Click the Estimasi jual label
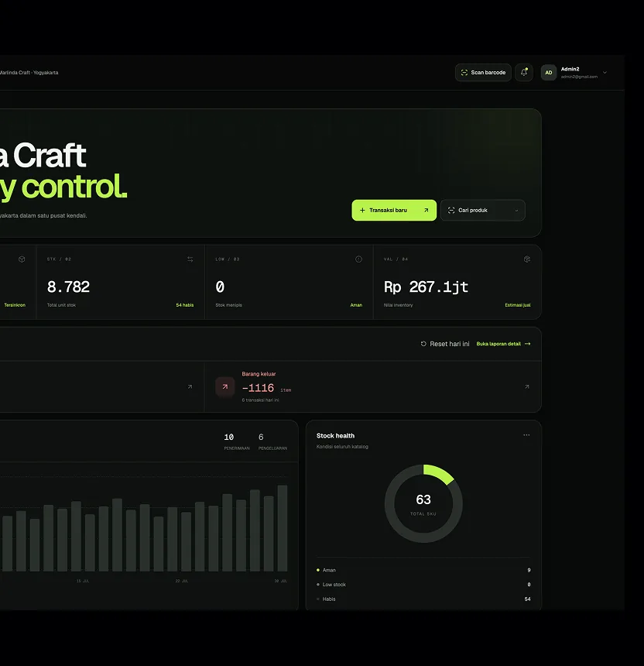This screenshot has width=644, height=666. (x=518, y=305)
